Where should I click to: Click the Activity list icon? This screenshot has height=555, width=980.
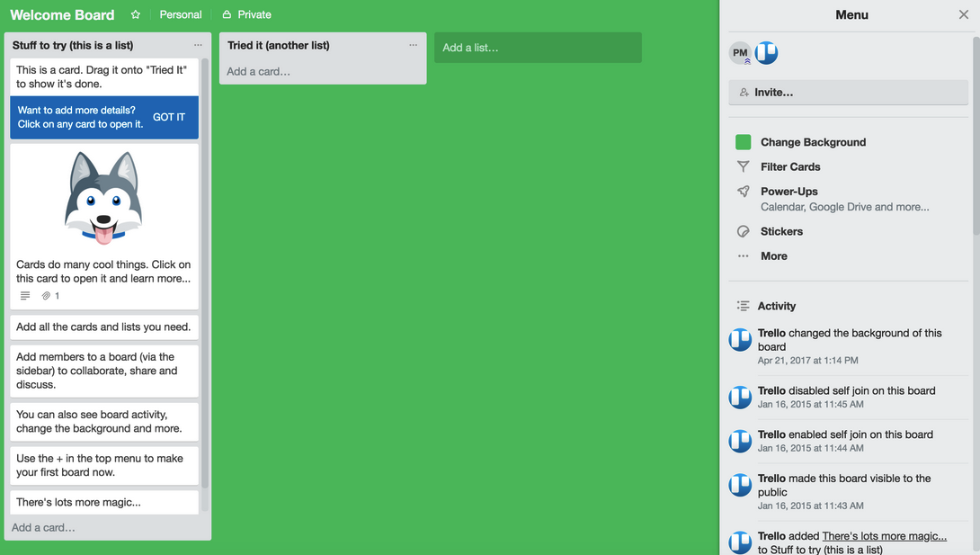[744, 306]
